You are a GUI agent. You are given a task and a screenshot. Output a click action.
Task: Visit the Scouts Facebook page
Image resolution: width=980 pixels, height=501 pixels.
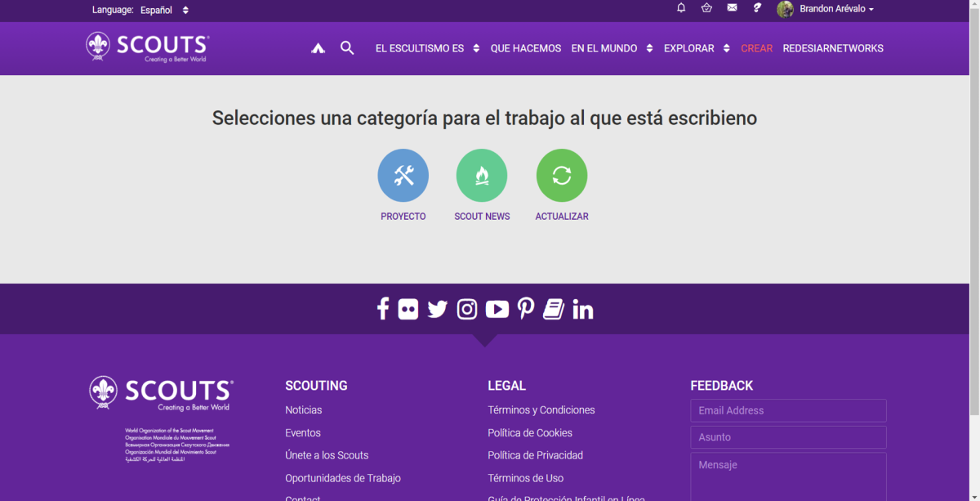tap(382, 308)
